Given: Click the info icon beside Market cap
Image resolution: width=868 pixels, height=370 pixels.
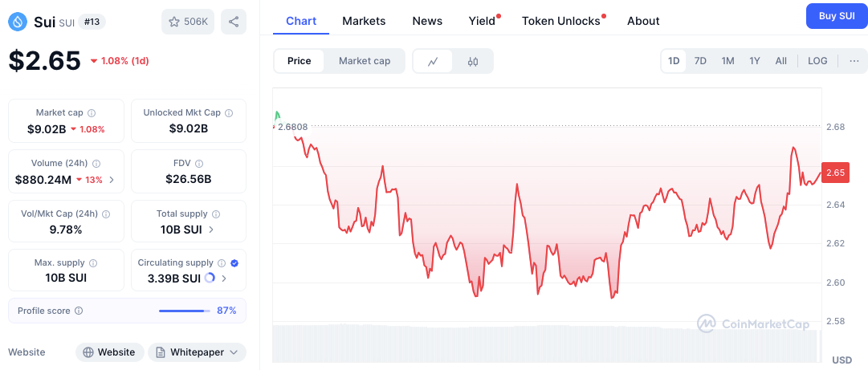Looking at the screenshot, I should [x=92, y=113].
